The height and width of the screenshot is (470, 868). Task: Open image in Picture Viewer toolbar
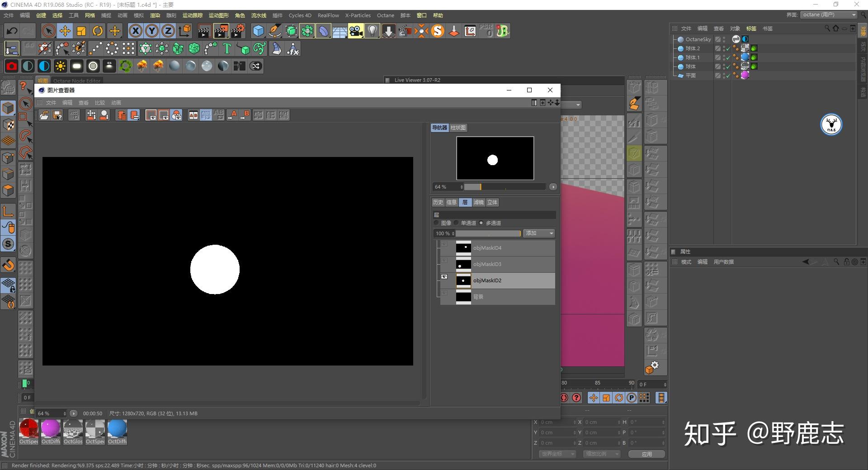(x=44, y=115)
